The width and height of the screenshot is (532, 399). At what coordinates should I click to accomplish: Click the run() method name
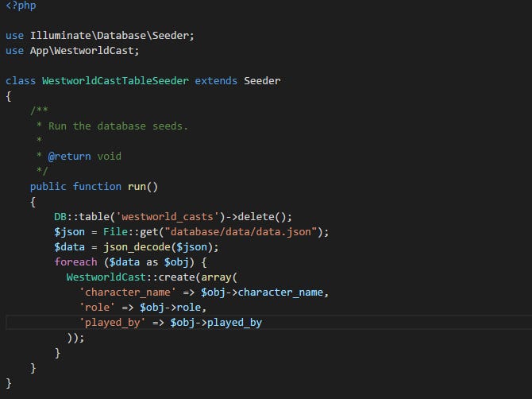pyautogui.click(x=137, y=187)
